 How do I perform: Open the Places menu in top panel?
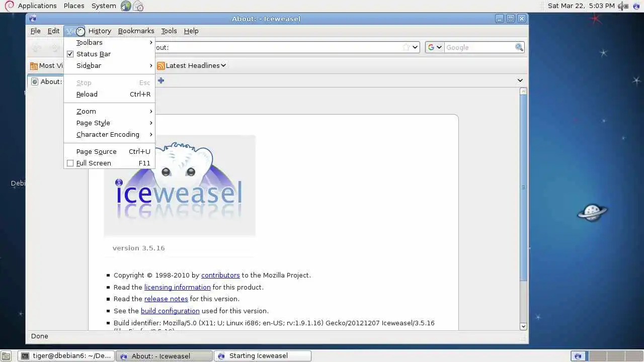point(74,6)
